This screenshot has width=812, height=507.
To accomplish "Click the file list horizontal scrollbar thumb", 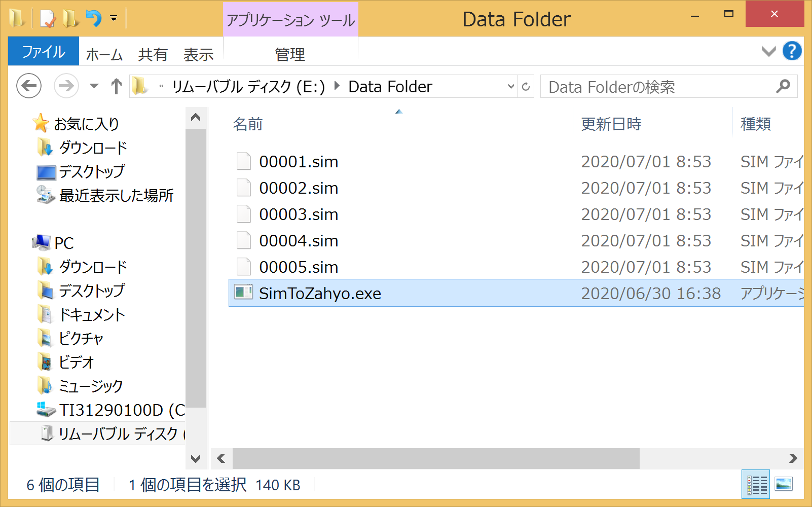I will tap(436, 458).
